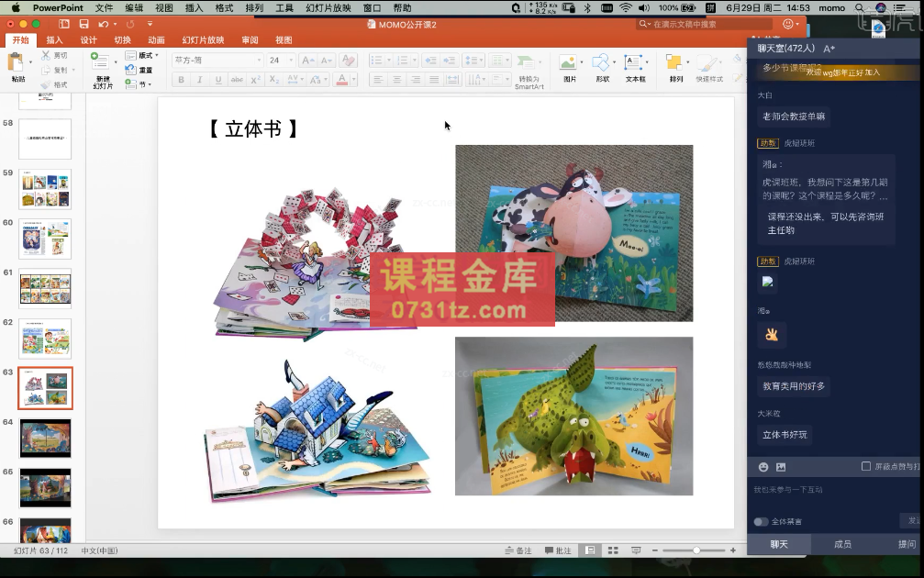Toggle Superscript formatting

(255, 80)
